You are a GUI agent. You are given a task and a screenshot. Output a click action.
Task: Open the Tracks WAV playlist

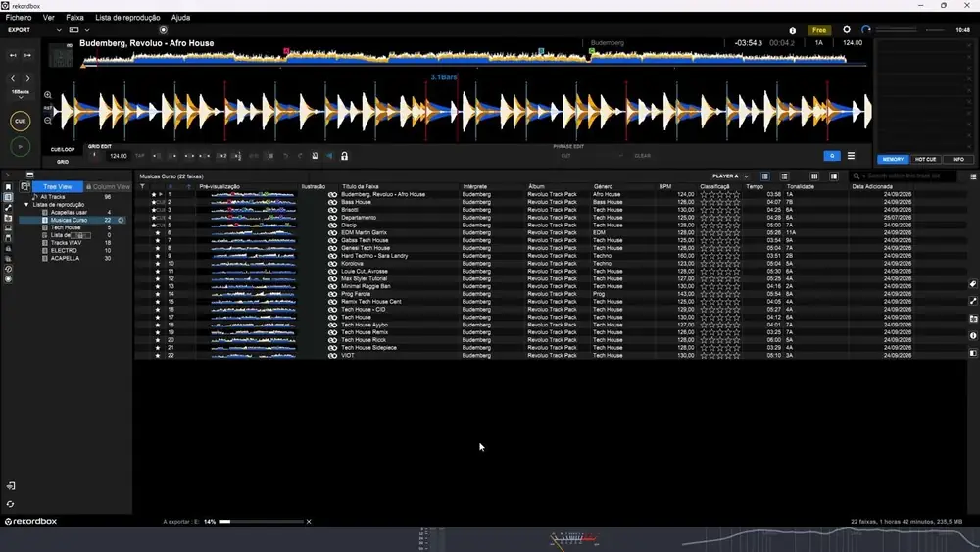pyautogui.click(x=66, y=242)
